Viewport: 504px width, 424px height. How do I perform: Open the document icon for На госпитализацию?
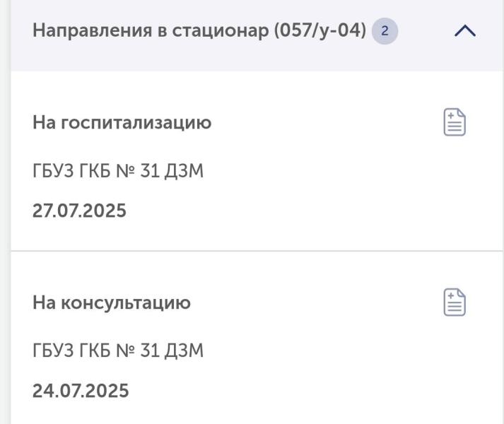click(x=455, y=122)
